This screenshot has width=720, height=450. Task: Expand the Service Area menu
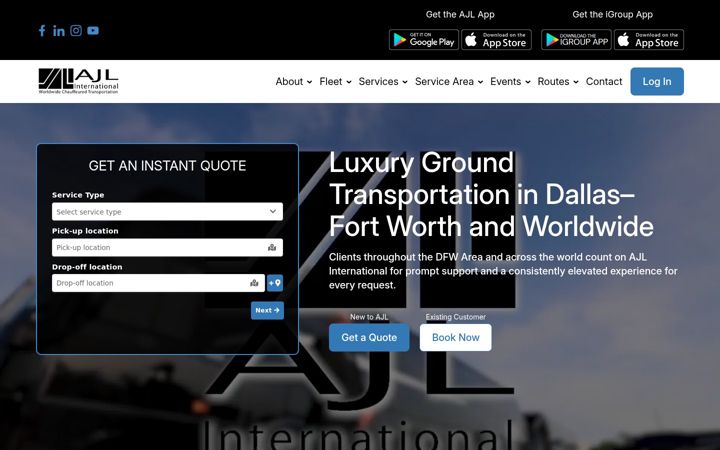coord(449,82)
